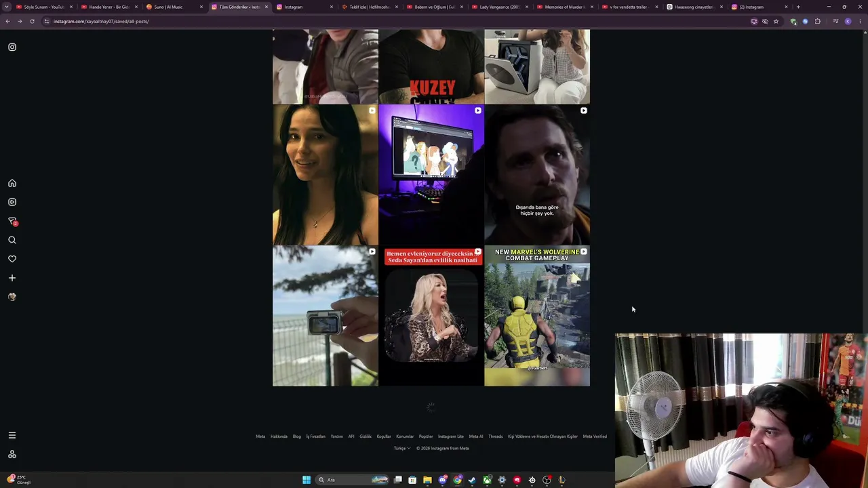Create a new post with plus icon
Screen dimensions: 868x488
click(x=12, y=278)
